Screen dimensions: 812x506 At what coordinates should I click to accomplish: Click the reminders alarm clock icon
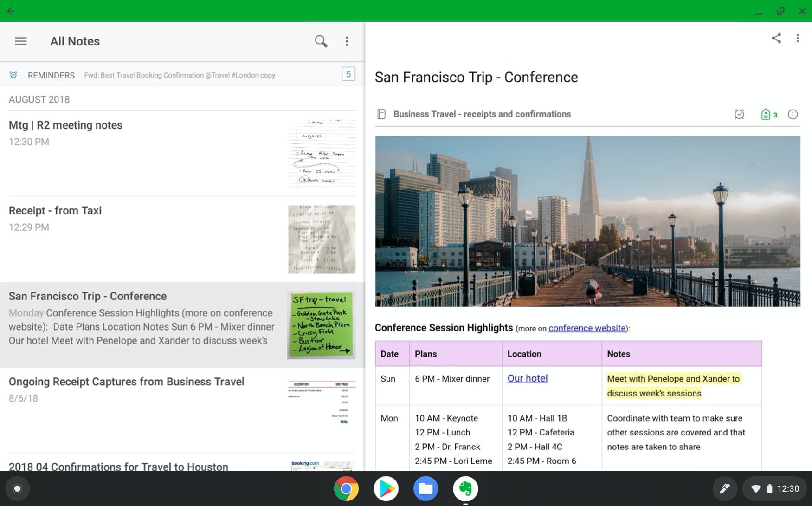click(x=13, y=75)
